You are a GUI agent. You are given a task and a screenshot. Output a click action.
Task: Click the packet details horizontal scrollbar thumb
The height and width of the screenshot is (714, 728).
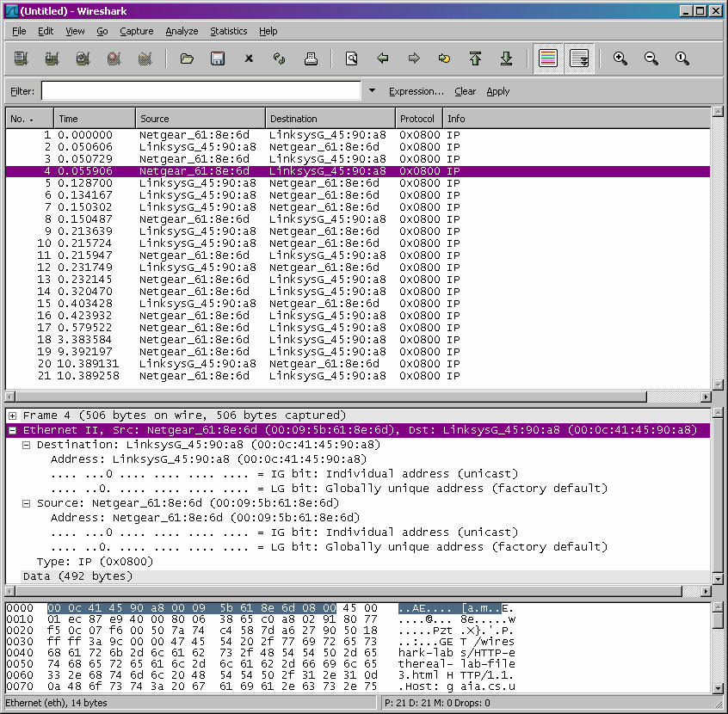(349, 591)
